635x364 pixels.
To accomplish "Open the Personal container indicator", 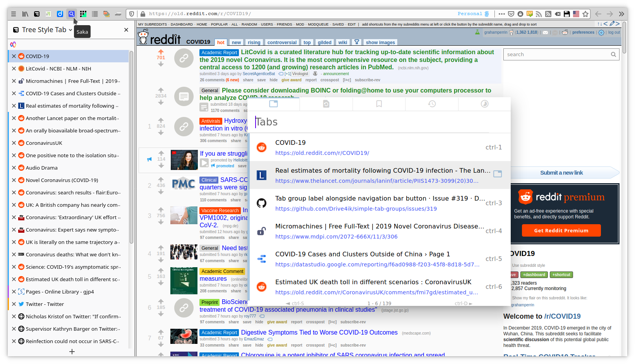I will click(x=474, y=14).
